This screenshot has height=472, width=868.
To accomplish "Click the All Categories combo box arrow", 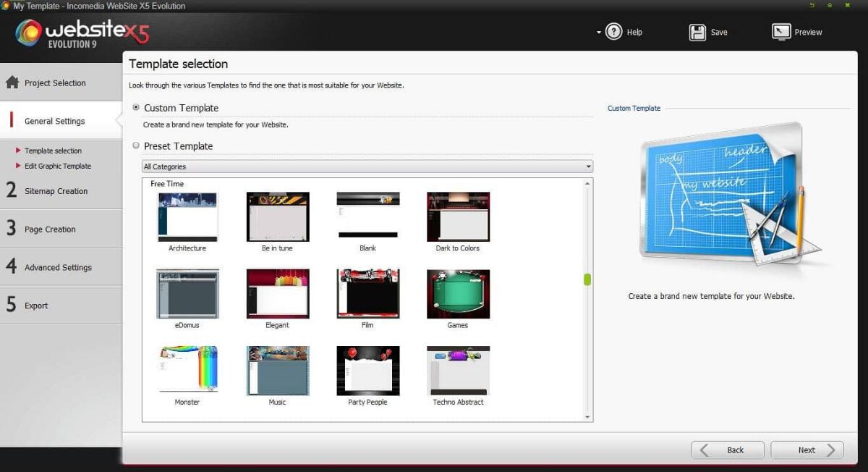I will coord(588,166).
